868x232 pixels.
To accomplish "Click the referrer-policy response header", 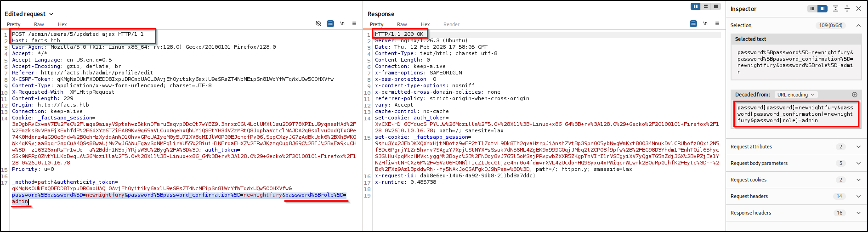I will (452, 98).
